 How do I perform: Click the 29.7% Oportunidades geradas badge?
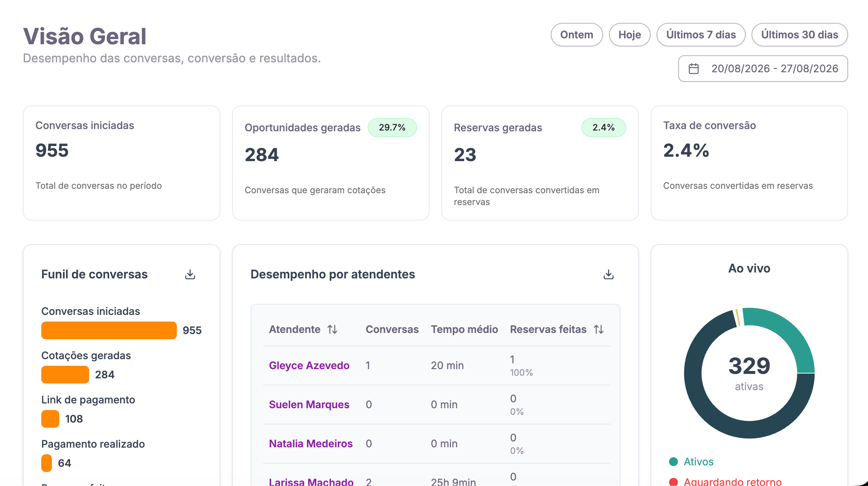click(392, 128)
